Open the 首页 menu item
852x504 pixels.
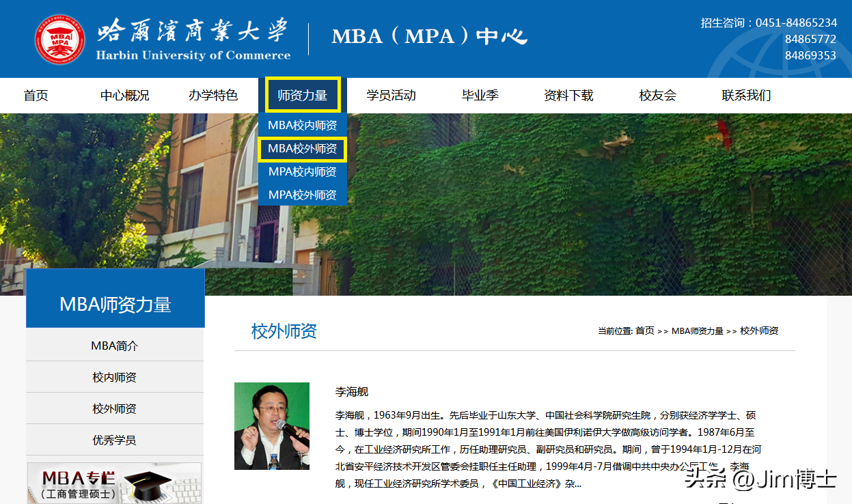point(36,96)
